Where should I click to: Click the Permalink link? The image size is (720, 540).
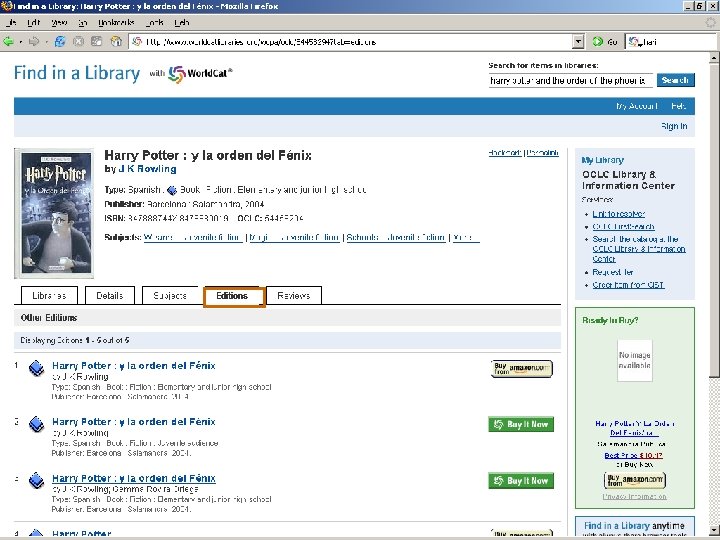tap(542, 152)
